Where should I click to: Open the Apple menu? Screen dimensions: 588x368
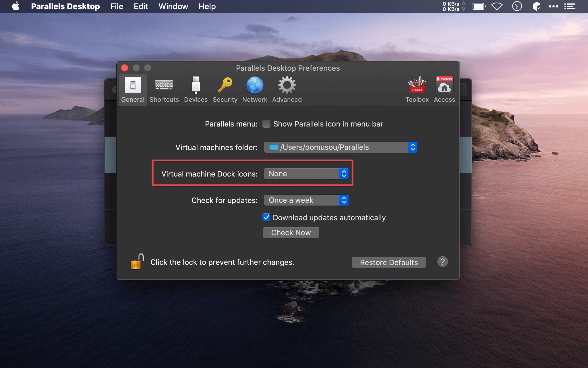tap(16, 6)
